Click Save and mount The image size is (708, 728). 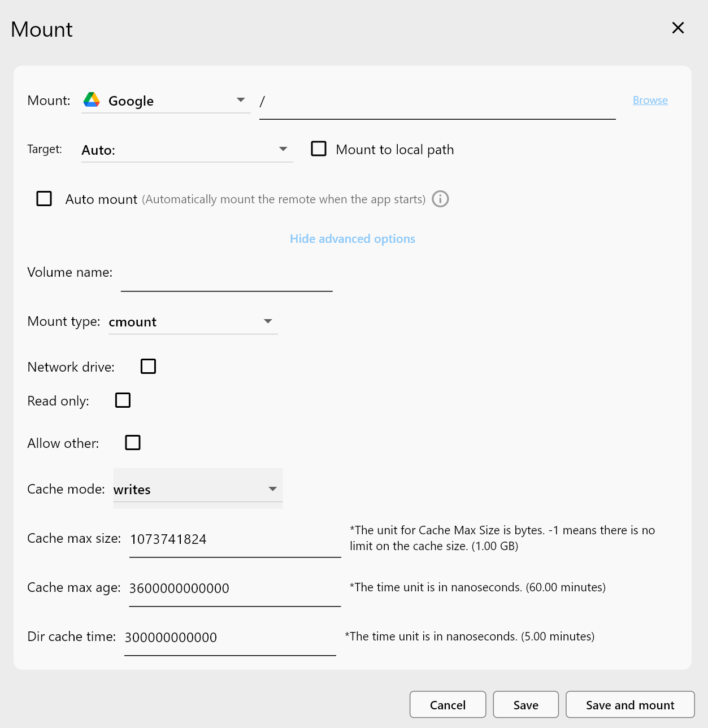(x=629, y=704)
